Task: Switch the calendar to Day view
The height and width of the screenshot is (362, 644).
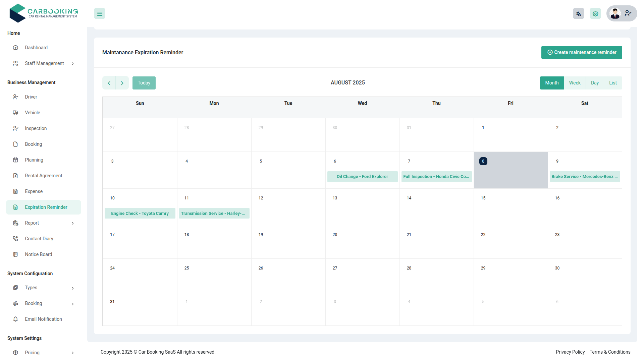Action: (x=595, y=83)
